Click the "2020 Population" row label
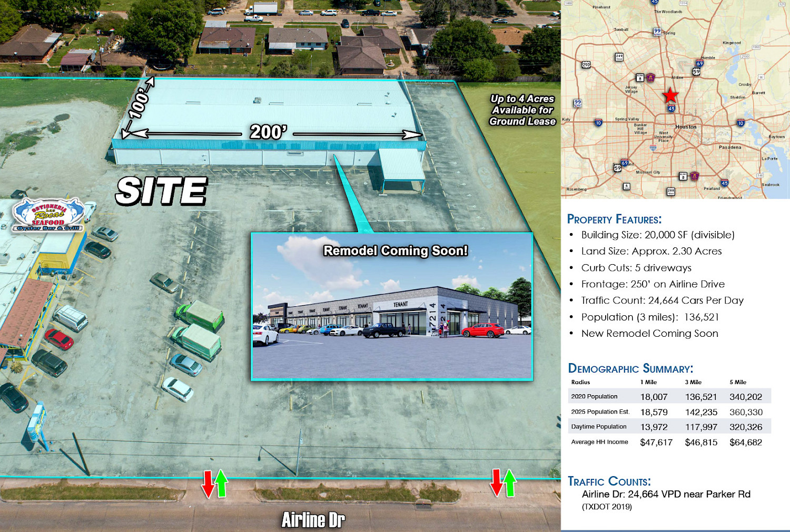The image size is (790, 532). (x=594, y=396)
